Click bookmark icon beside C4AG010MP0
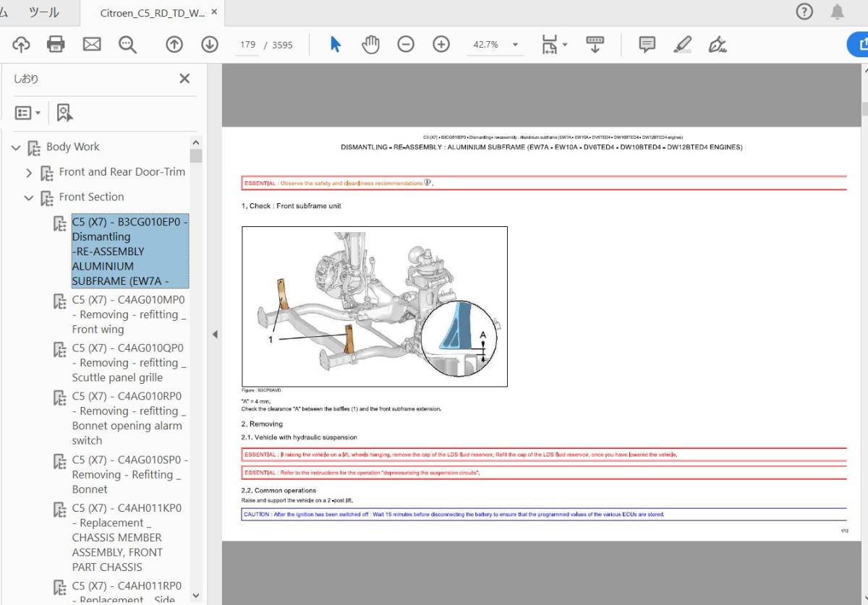The width and height of the screenshot is (868, 605). pyautogui.click(x=60, y=301)
